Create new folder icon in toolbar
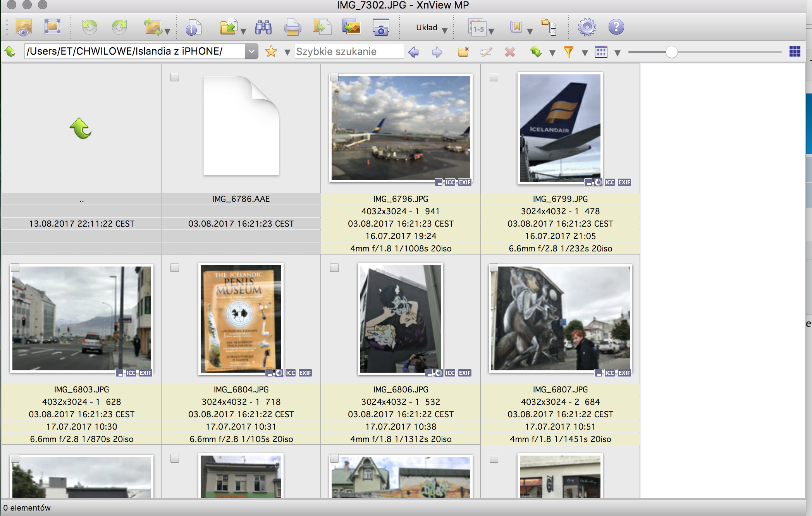This screenshot has width=812, height=516. click(x=463, y=52)
